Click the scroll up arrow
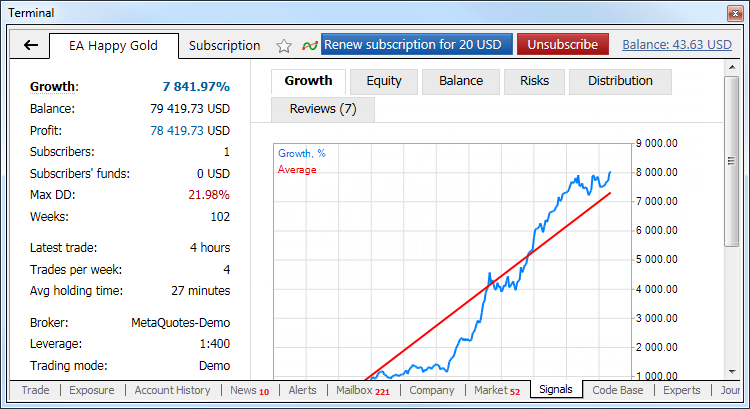The height and width of the screenshot is (409, 750). (732, 67)
